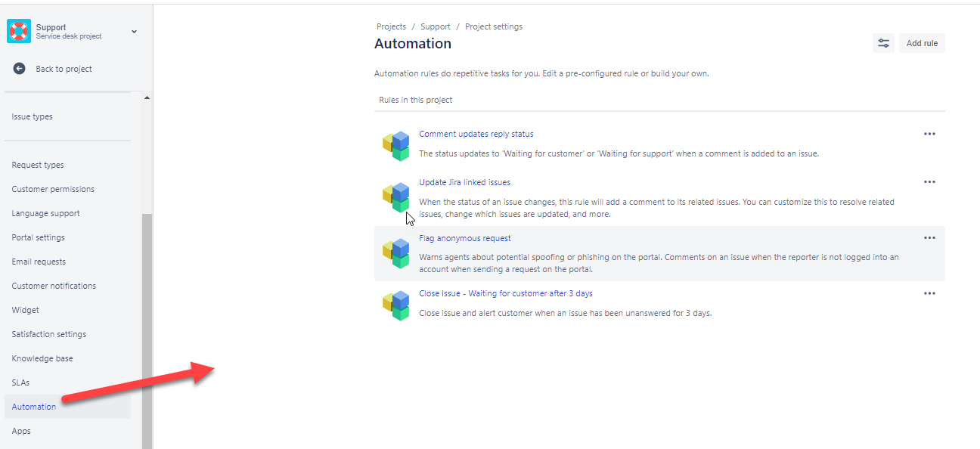Select Customer notifications in the sidebar

53,285
